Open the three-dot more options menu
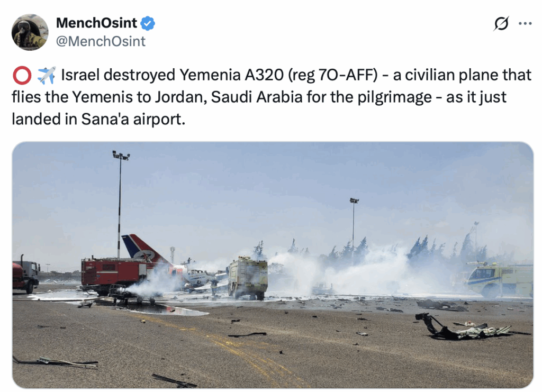Viewport: 542px width, 392px height. 525,23
